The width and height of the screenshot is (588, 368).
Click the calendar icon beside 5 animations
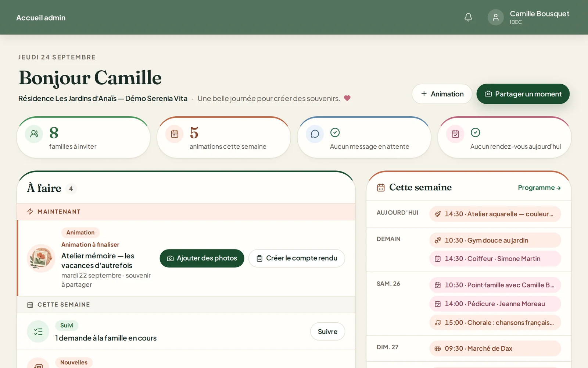175,134
